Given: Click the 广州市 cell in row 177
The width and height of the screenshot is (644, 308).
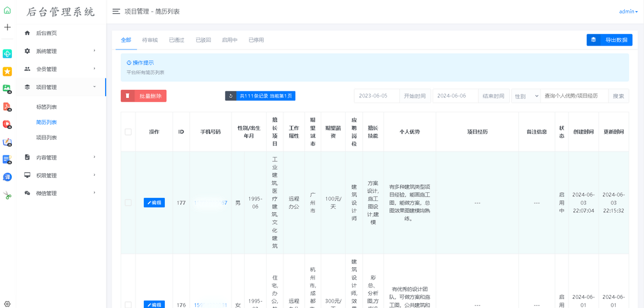Looking at the screenshot, I should click(x=313, y=203).
